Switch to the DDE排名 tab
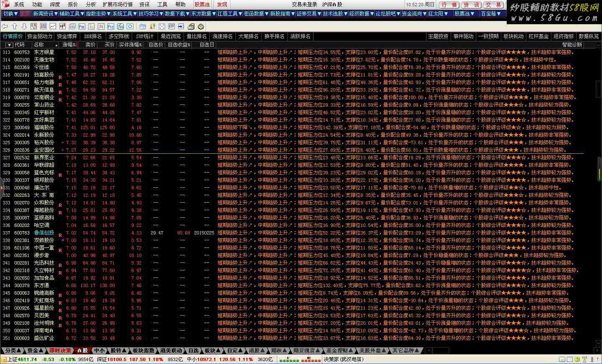602x364 pixels. point(93,36)
